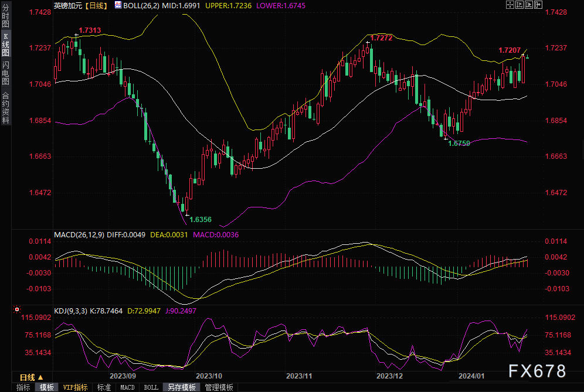The width and height of the screenshot is (584, 392).
Task: Open 管理模板 template manager
Action: (x=218, y=387)
